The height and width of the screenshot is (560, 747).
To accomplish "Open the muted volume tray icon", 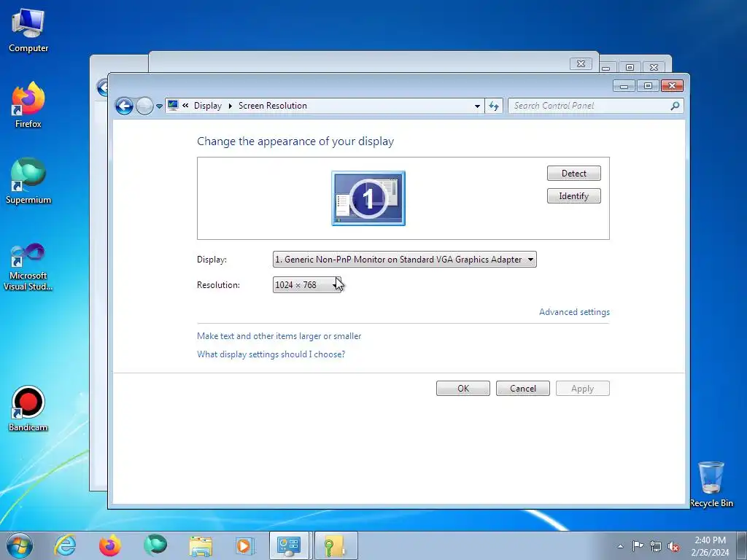I will [673, 546].
